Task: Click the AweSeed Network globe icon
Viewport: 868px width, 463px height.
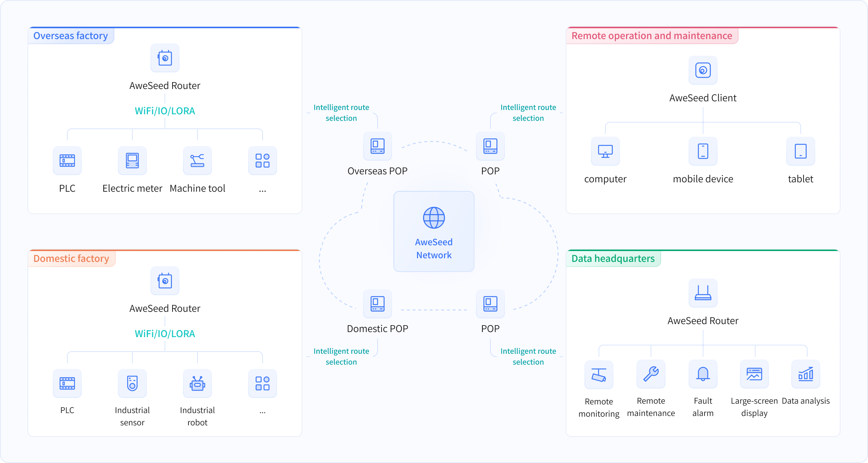Action: point(434,218)
